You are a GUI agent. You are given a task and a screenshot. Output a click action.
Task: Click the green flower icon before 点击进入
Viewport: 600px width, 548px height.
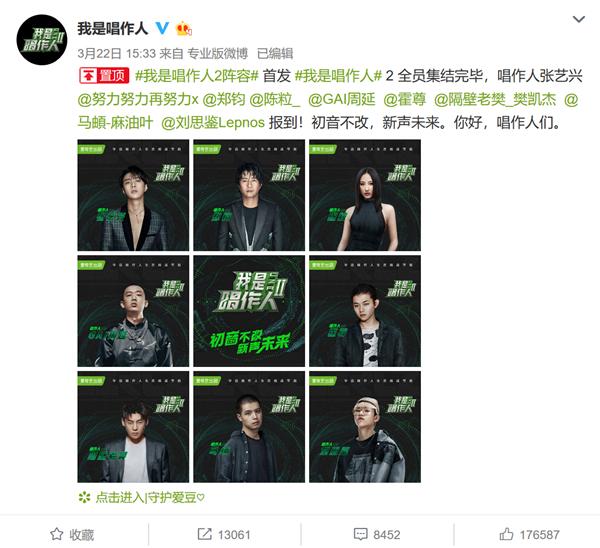pyautogui.click(x=84, y=497)
